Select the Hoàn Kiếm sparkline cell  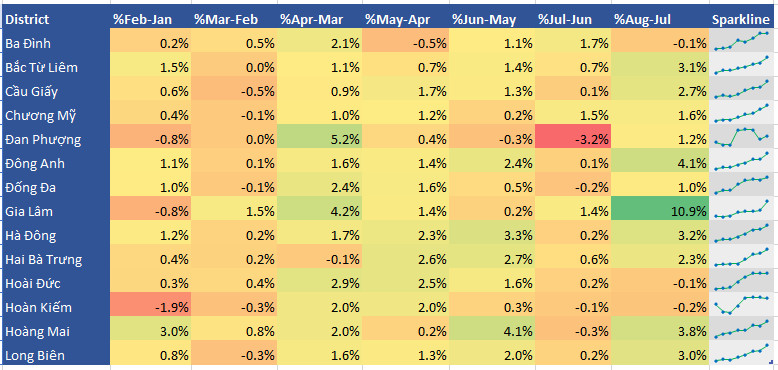(741, 305)
